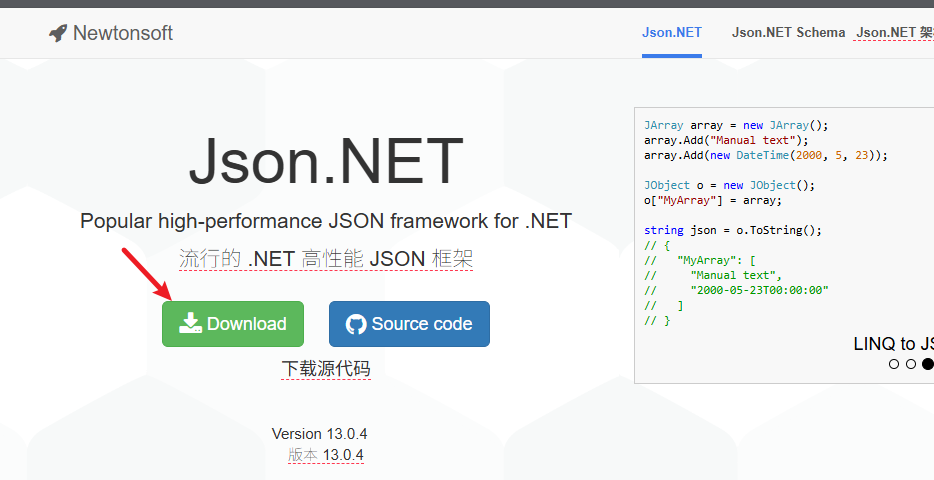This screenshot has width=934, height=480.
Task: Click the 'JArray array = new JArray();' code line
Action: pos(736,125)
